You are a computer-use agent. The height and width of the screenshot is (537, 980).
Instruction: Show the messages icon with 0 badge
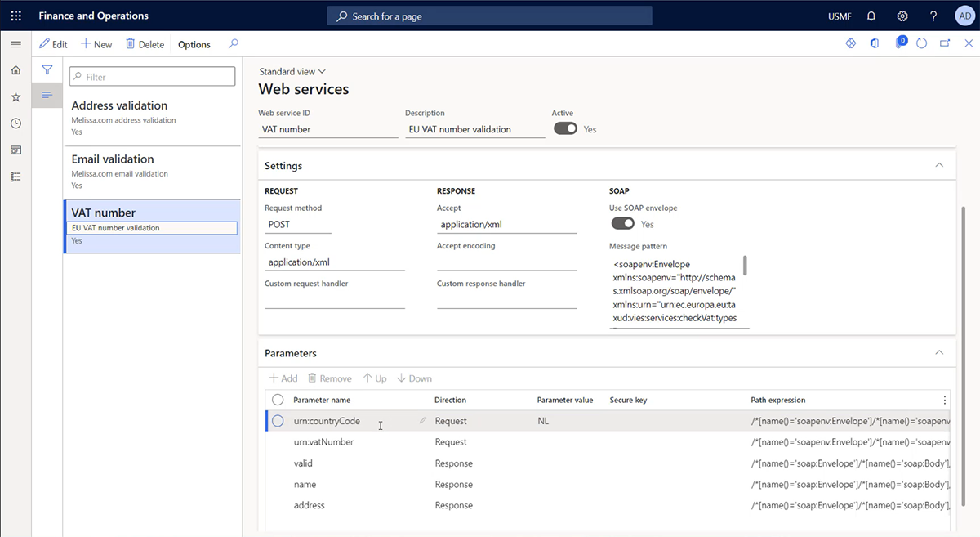click(900, 43)
